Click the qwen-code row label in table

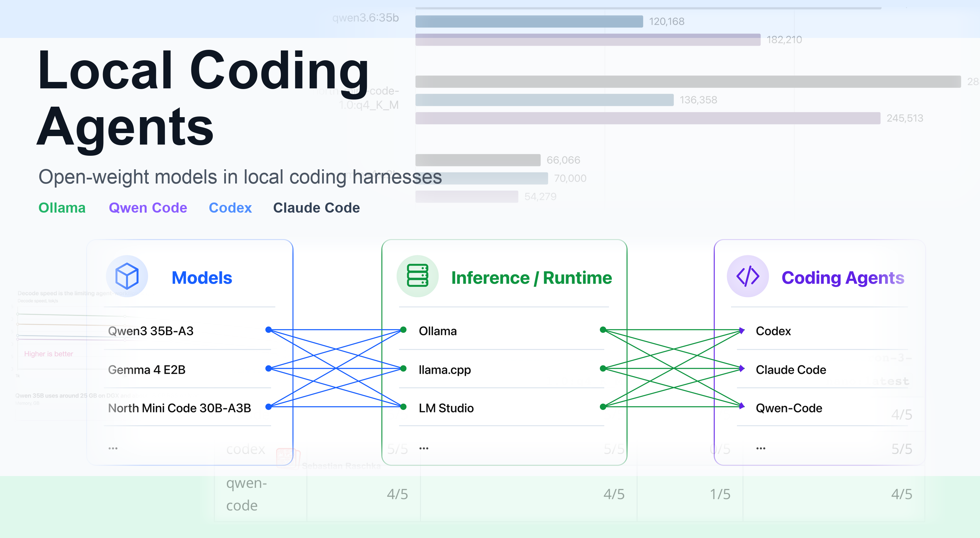pyautogui.click(x=247, y=494)
